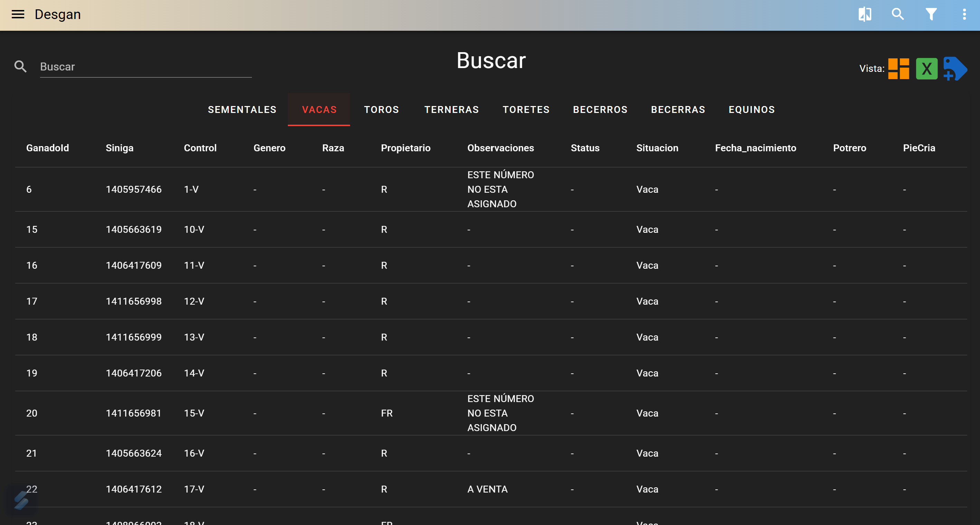Image resolution: width=980 pixels, height=525 pixels.
Task: Click Situacion Vaca in 17-V row
Action: 647,489
